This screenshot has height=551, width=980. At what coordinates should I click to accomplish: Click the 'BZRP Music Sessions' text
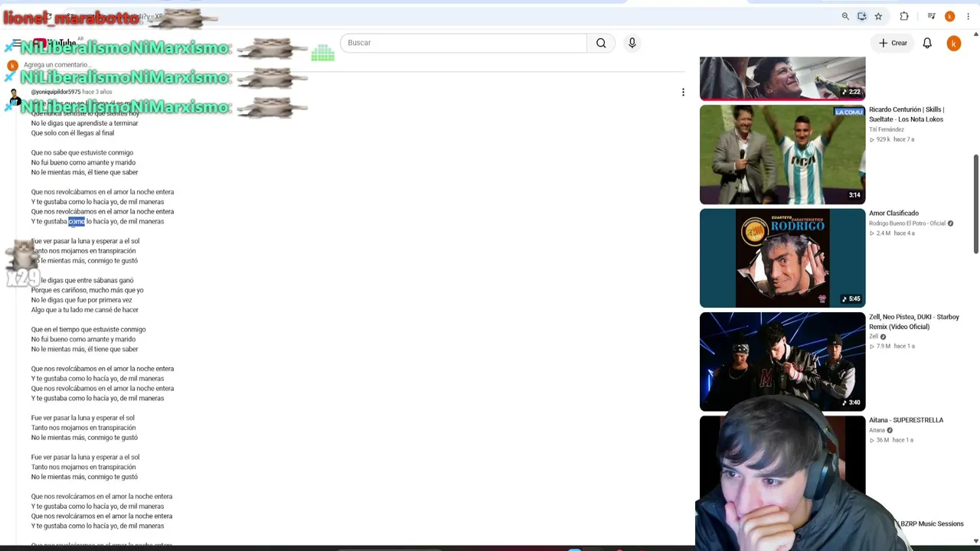point(932,523)
